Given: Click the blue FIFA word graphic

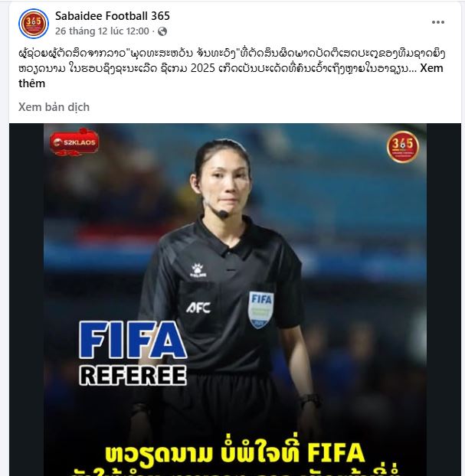Looking at the screenshot, I should [133, 340].
